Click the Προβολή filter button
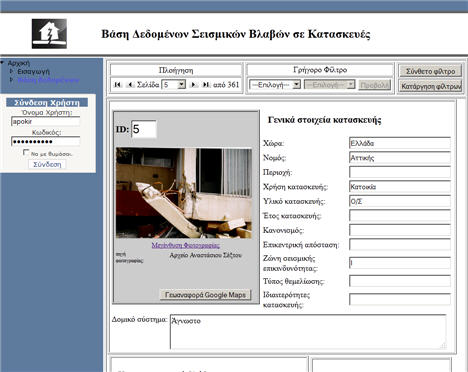This screenshot has width=468, height=372. coord(374,85)
